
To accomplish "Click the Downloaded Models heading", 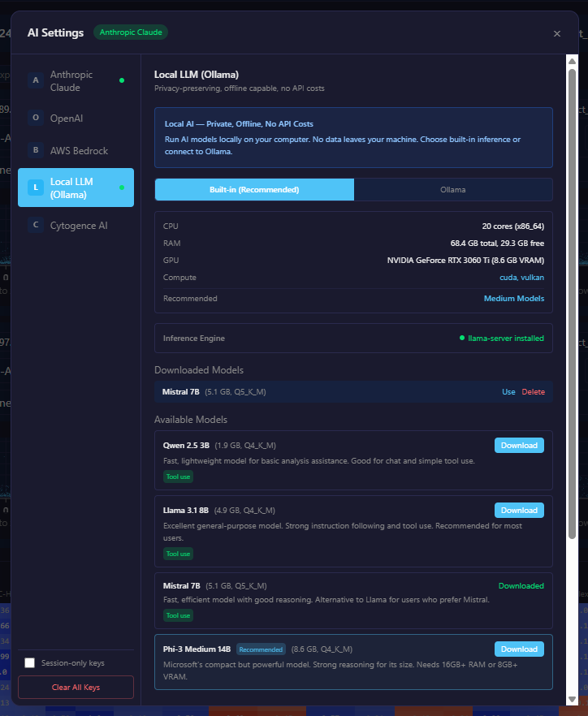I will [199, 370].
